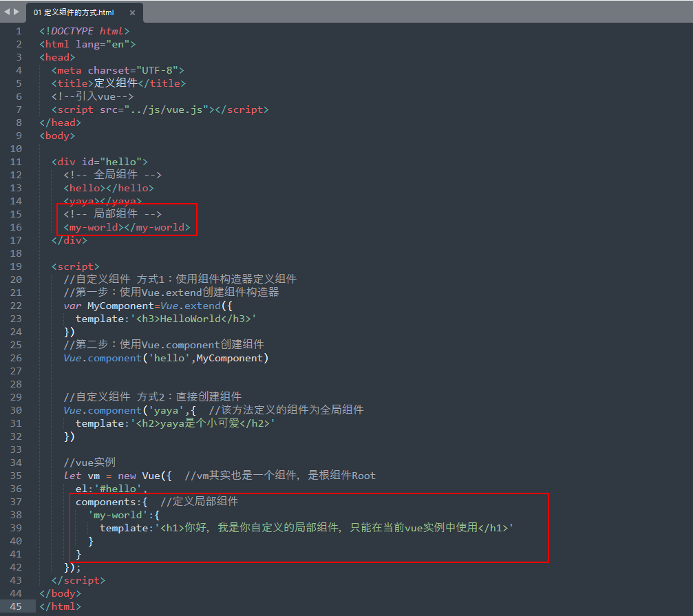Click the <yaya></yaya> element line
The image size is (693, 616).
point(103,200)
